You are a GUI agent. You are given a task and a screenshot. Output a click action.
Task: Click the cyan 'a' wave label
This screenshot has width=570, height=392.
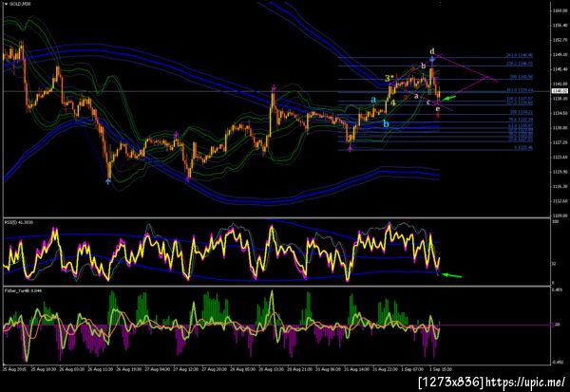pyautogui.click(x=373, y=99)
